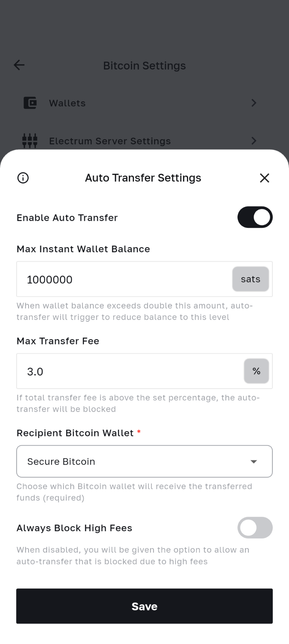Tap the sats unit button
Image resolution: width=289 pixels, height=644 pixels.
click(251, 279)
